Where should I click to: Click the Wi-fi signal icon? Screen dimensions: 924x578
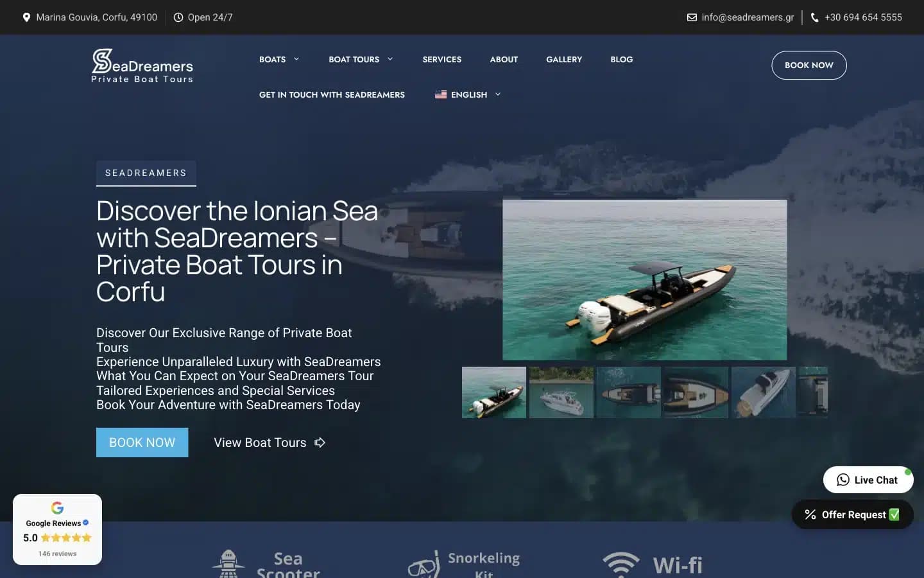pos(621,565)
